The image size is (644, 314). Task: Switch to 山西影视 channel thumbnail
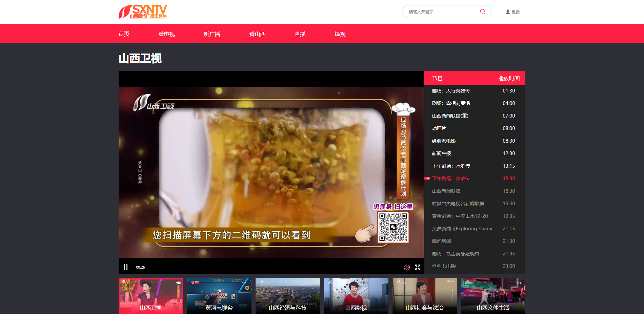tap(356, 296)
